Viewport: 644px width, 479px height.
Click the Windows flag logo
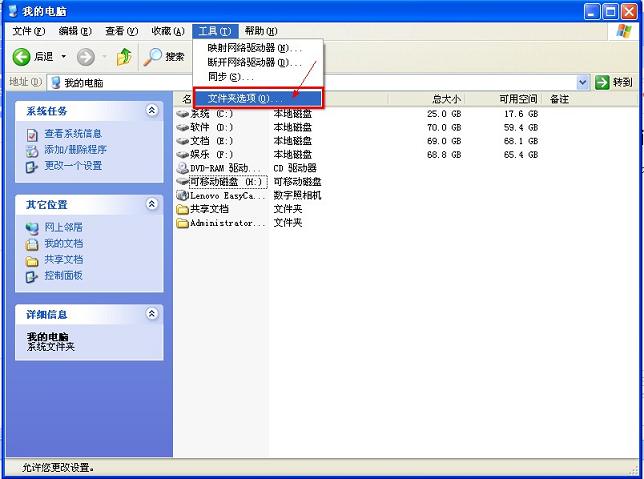[x=623, y=31]
